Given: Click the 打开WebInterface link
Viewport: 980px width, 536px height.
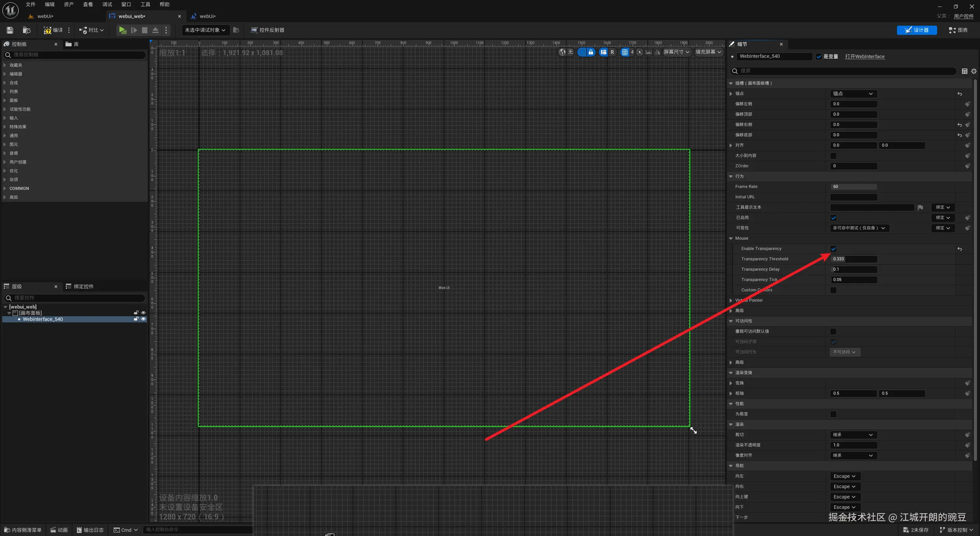Looking at the screenshot, I should (x=864, y=57).
